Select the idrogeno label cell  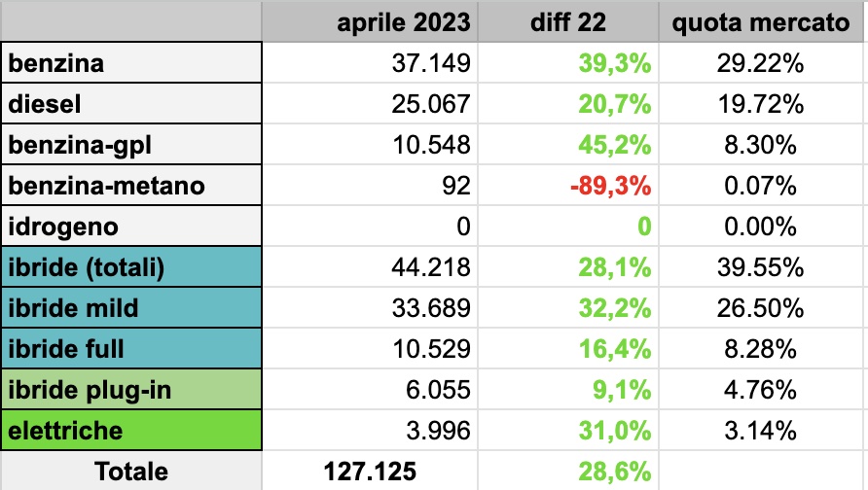click(131, 227)
